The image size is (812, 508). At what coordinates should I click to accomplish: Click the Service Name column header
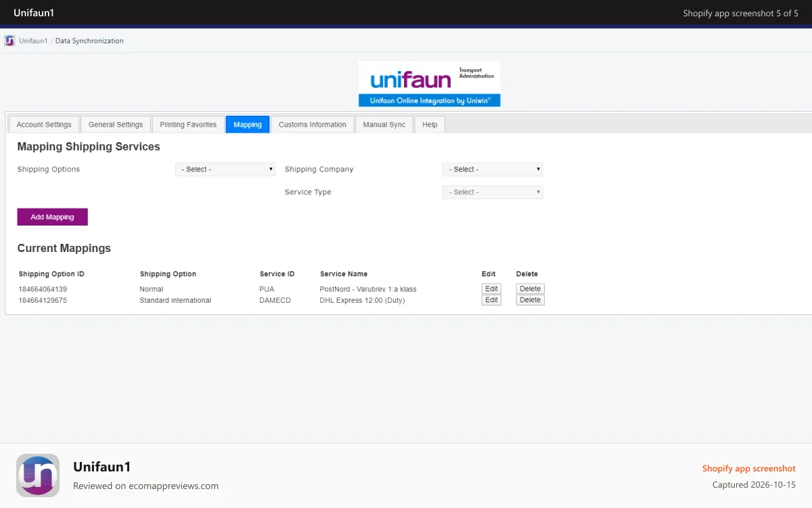(344, 274)
